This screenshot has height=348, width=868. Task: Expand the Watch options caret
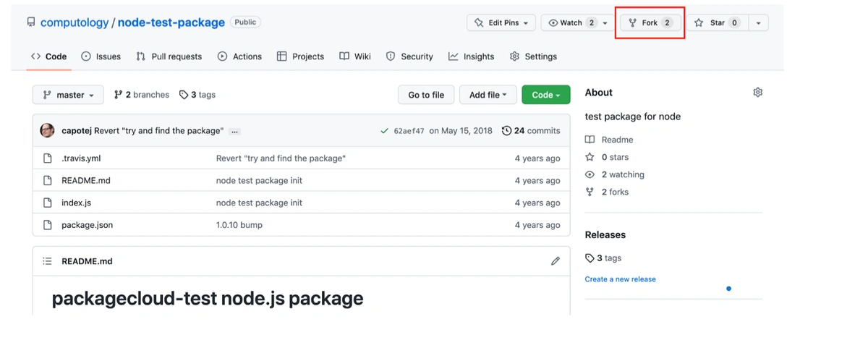[605, 22]
